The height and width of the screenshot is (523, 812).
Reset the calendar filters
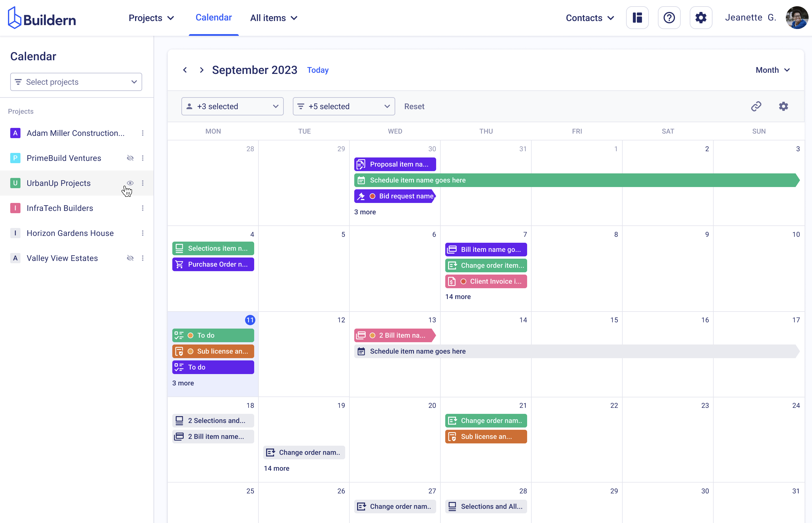pyautogui.click(x=414, y=106)
